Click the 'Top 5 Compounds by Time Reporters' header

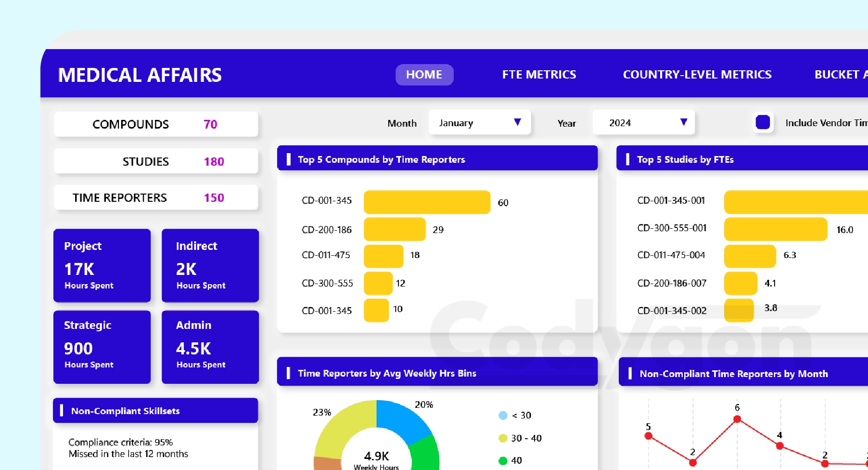click(x=437, y=159)
